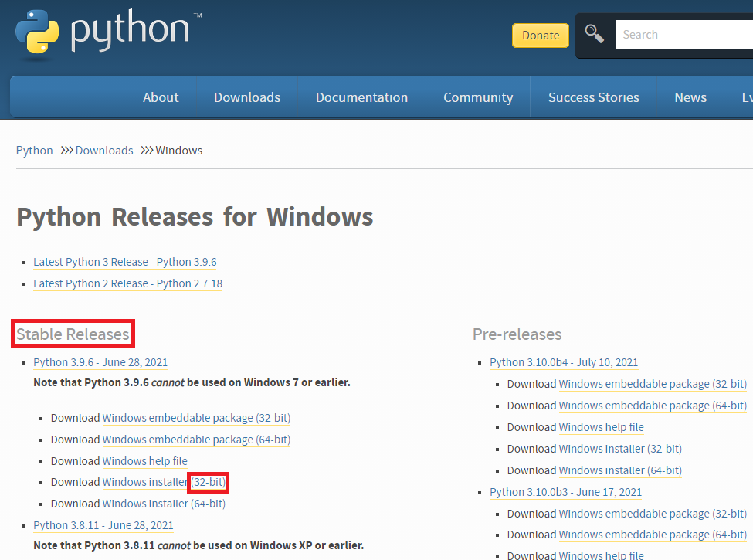
Task: Focus the Search input field
Action: (684, 35)
